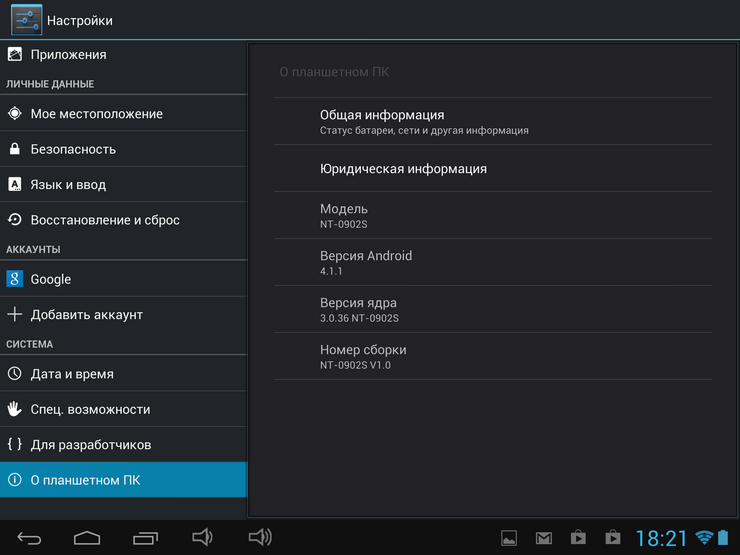Open Мое местоположение settings
Screen dimensions: 740x555
124,113
